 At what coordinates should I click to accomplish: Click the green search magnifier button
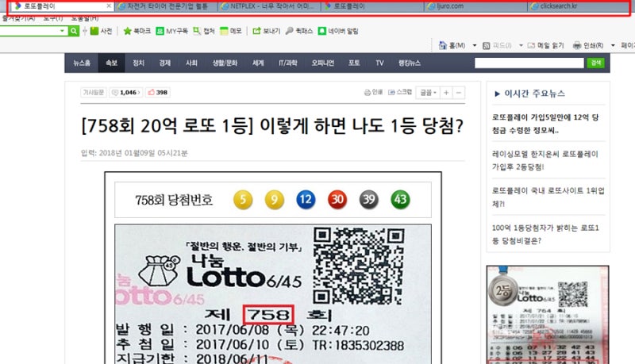pyautogui.click(x=73, y=31)
